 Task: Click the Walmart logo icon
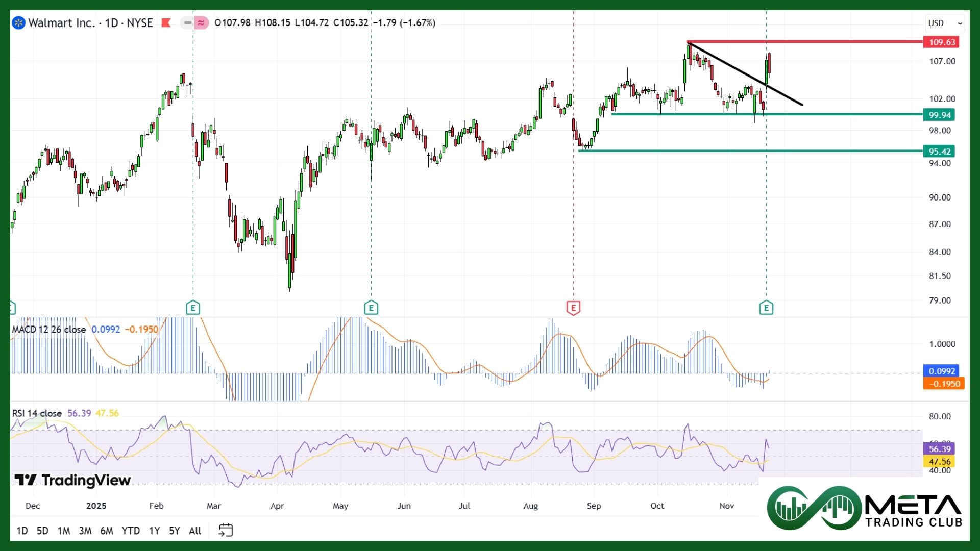[18, 23]
